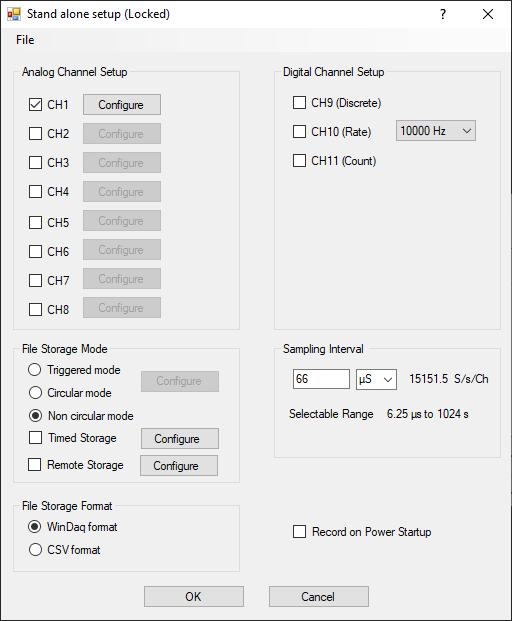Click the help question mark button
The width and height of the screenshot is (512, 621).
[443, 14]
